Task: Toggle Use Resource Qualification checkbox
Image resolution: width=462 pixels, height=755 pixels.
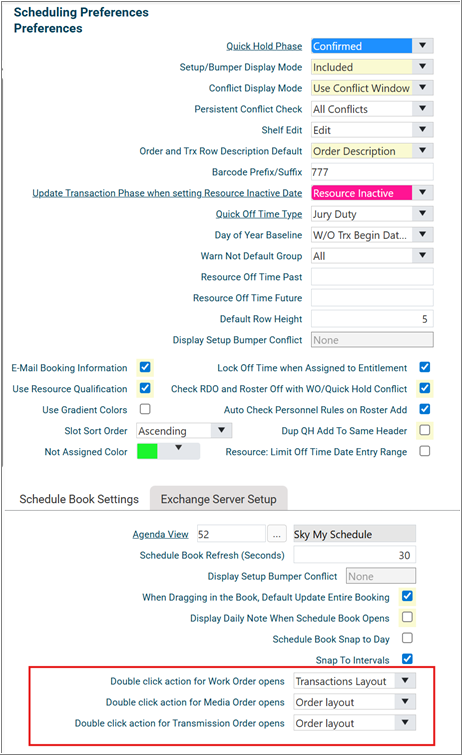Action: pyautogui.click(x=145, y=388)
